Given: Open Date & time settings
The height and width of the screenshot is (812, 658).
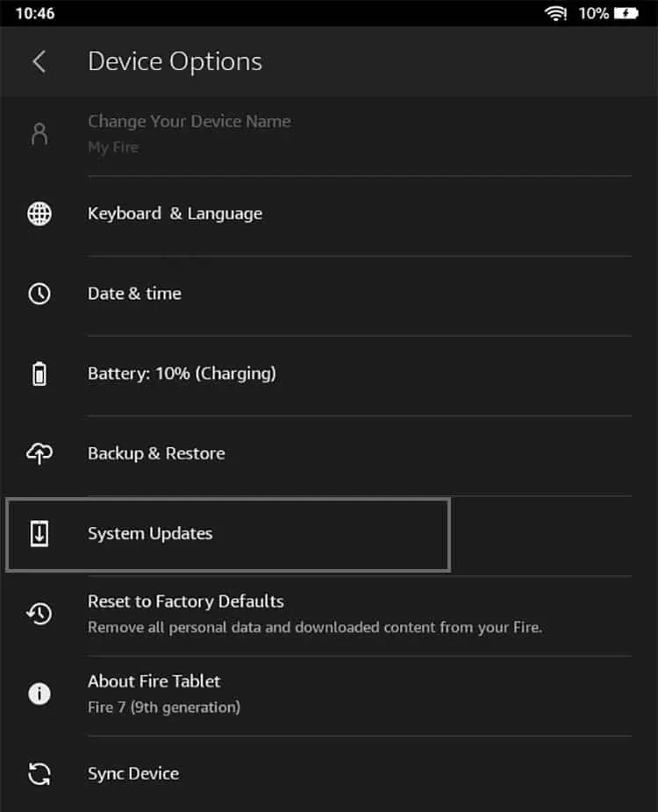Looking at the screenshot, I should tap(329, 294).
